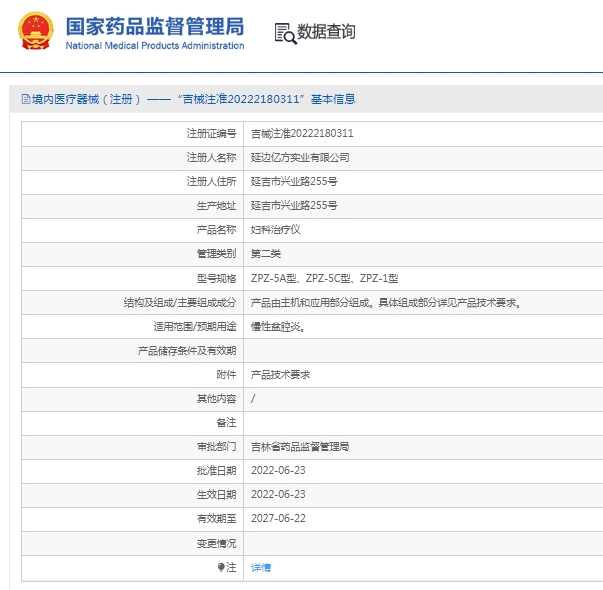
Task: Click the 备注 label
Action: coord(227,423)
